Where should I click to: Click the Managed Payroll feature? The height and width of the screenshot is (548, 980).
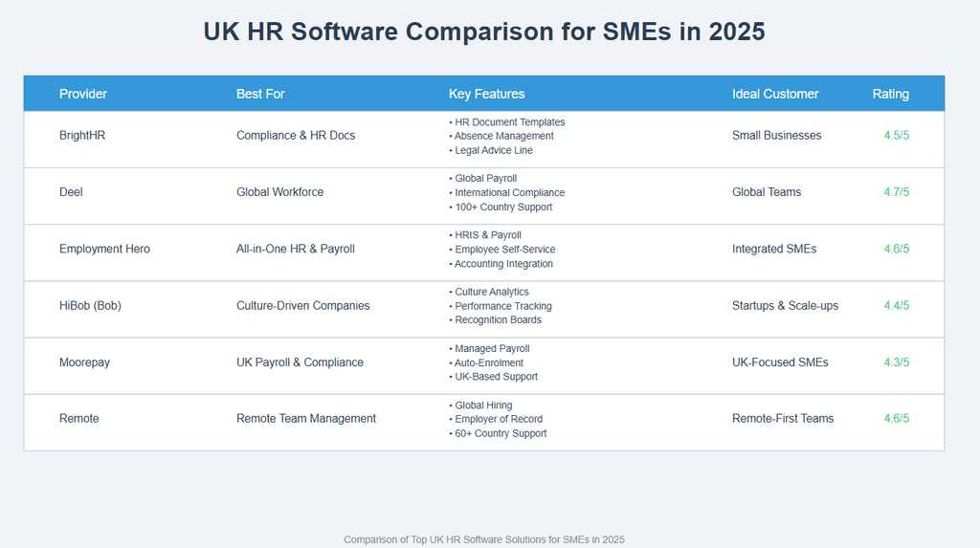[489, 349]
